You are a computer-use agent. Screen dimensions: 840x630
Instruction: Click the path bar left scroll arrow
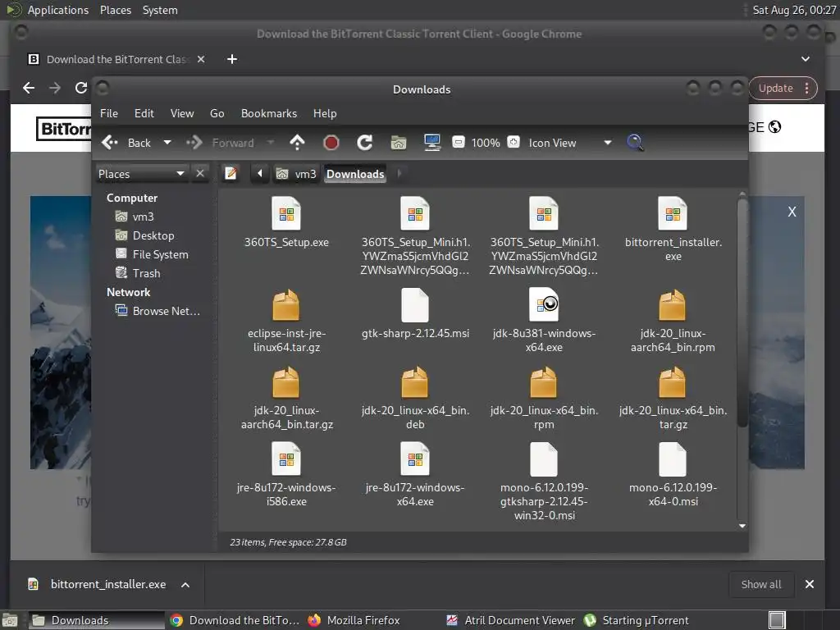[x=260, y=174]
